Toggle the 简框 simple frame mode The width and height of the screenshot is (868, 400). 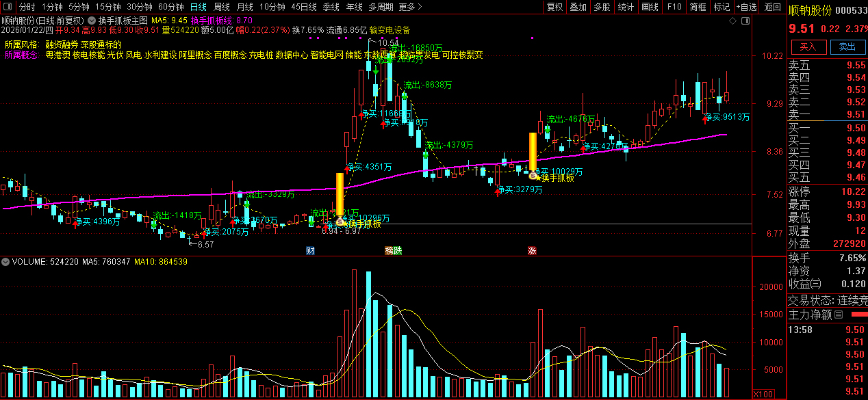coord(698,7)
